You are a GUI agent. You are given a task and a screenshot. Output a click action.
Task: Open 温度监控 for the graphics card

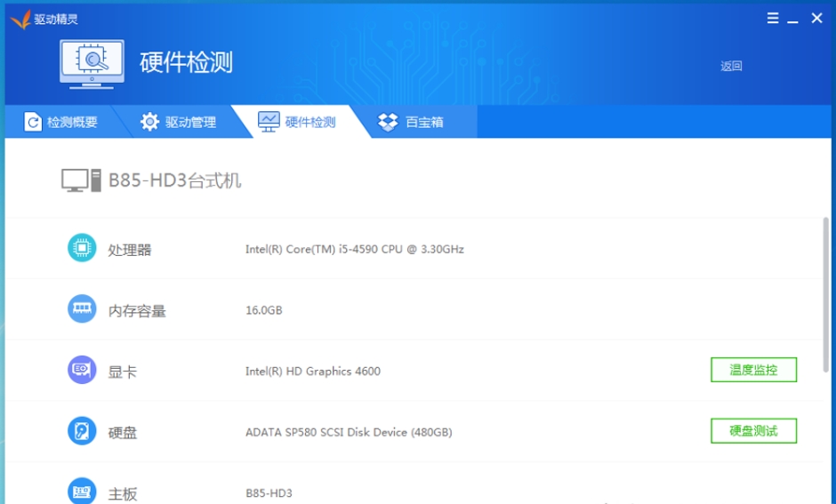pyautogui.click(x=753, y=370)
